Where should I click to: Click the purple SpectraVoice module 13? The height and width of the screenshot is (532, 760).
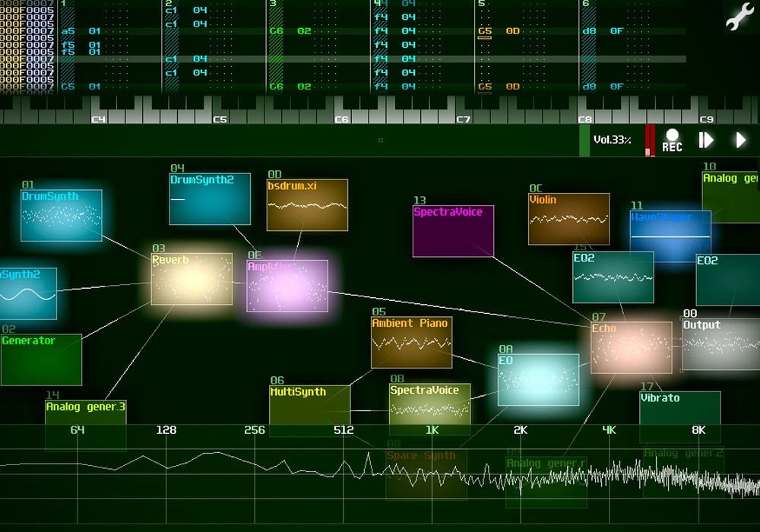coord(453,231)
